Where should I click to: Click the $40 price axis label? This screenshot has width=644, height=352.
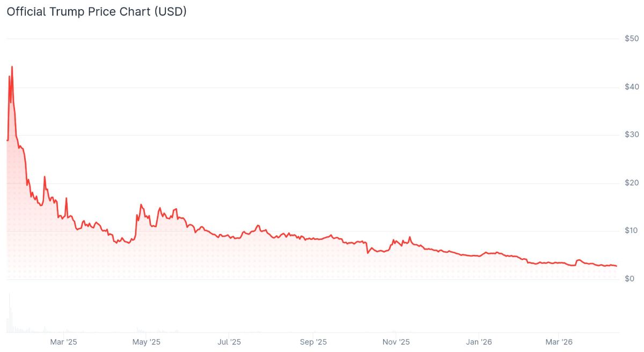[x=631, y=87]
